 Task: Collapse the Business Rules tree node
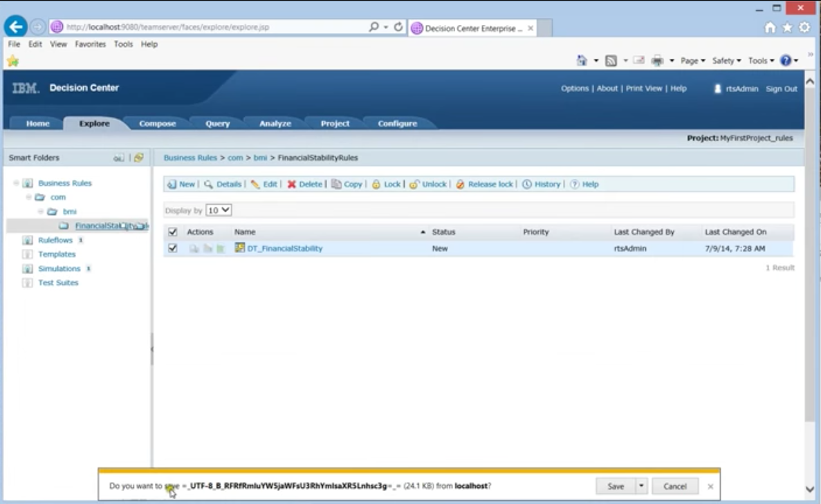(16, 183)
